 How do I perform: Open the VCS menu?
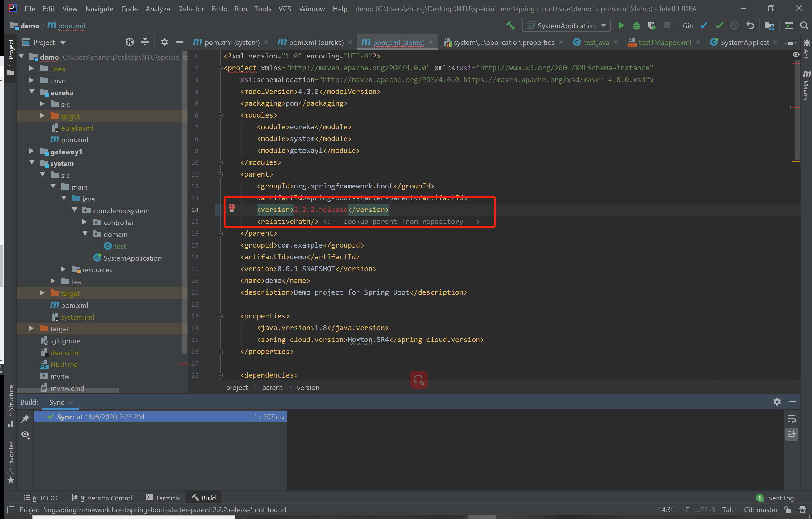pos(285,9)
